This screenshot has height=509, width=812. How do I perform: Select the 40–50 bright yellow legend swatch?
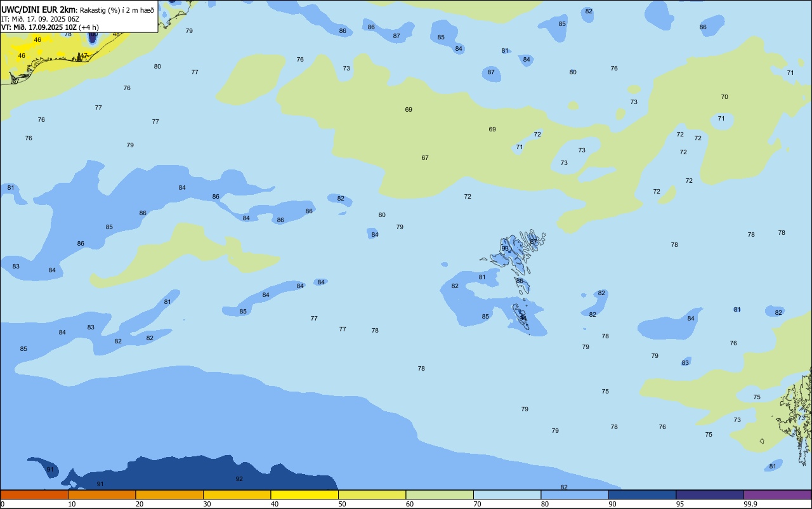[x=304, y=494]
